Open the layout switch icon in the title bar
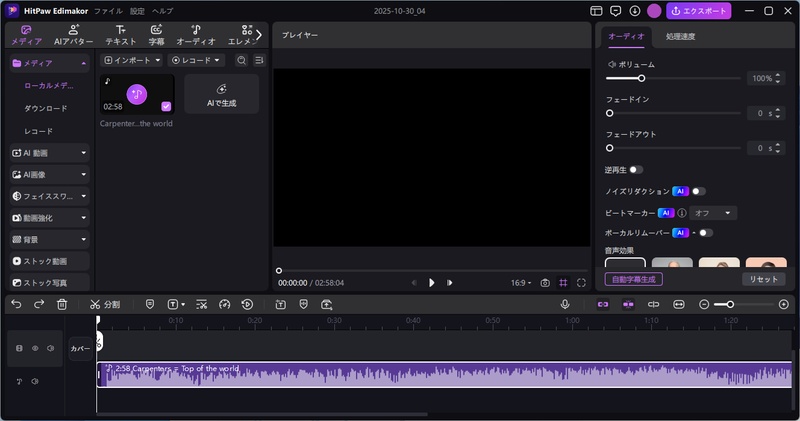The image size is (800, 421). pos(596,11)
